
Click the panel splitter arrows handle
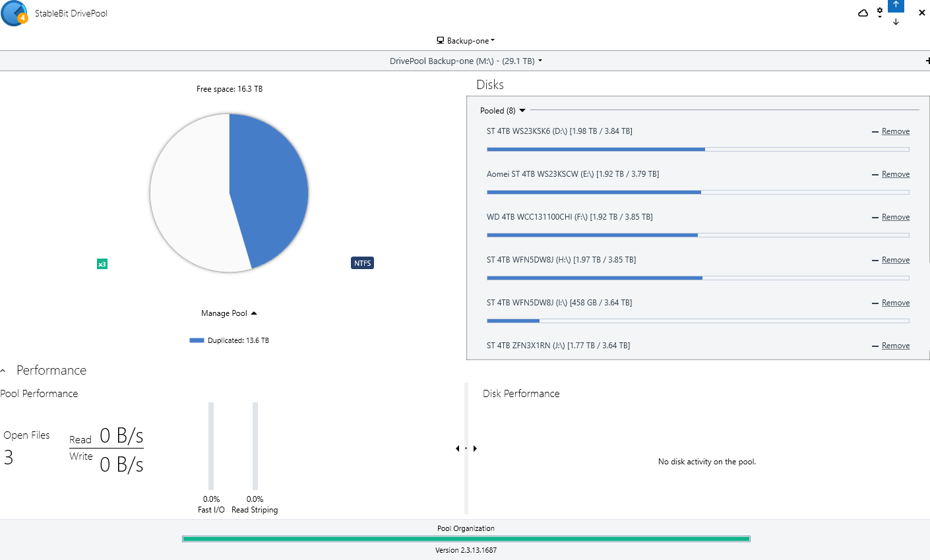(466, 449)
